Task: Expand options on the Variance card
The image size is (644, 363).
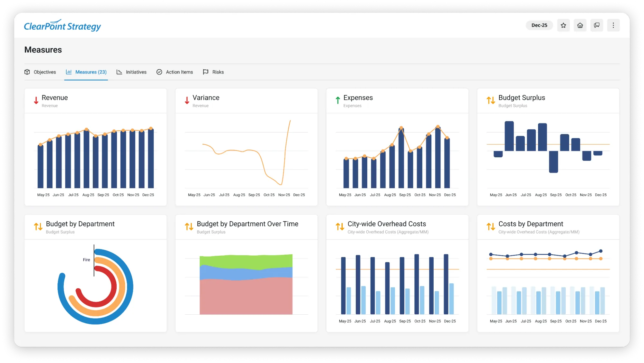Action: [x=206, y=97]
